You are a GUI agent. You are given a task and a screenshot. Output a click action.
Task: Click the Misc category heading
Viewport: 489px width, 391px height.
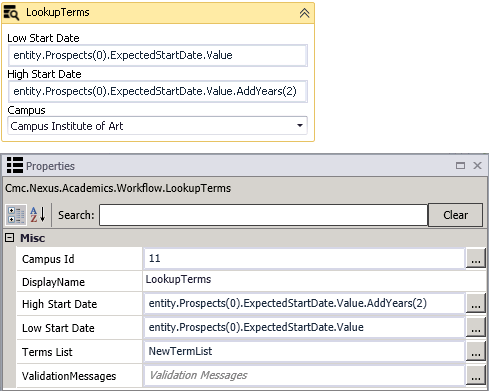tap(32, 238)
